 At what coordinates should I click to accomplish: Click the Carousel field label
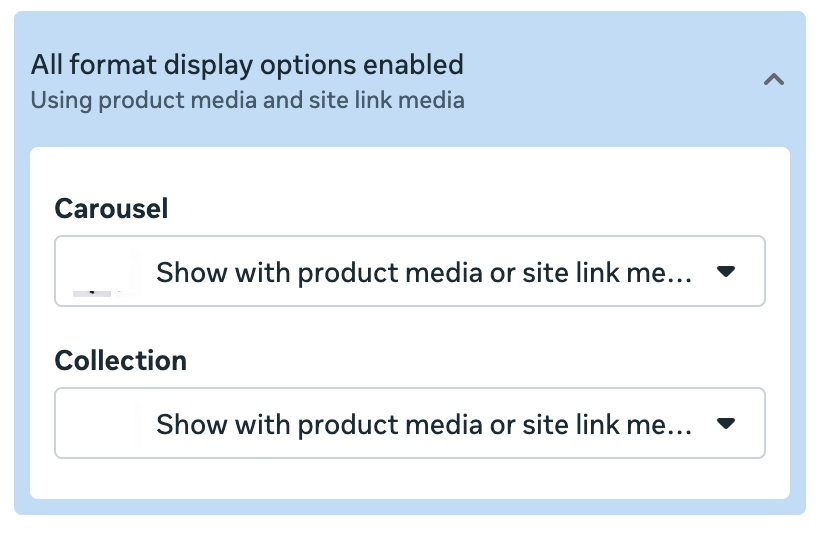tap(111, 209)
